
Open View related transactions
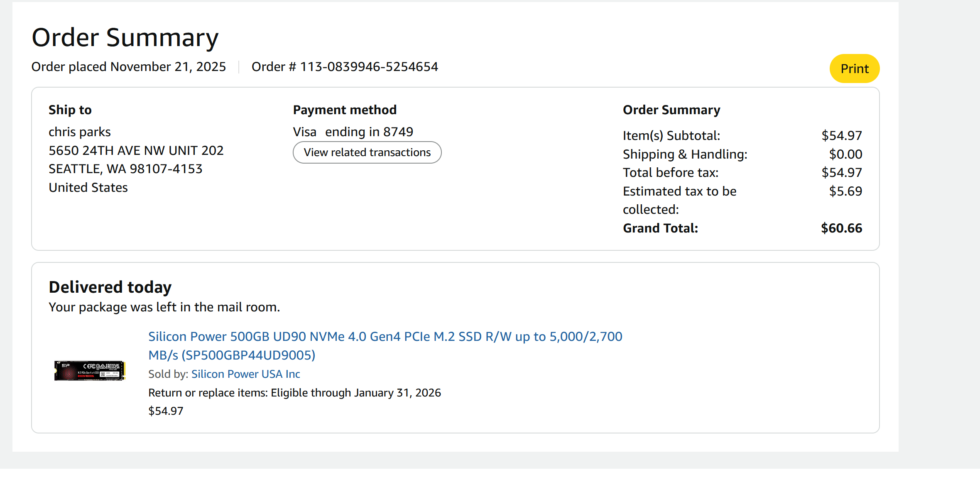point(367,152)
